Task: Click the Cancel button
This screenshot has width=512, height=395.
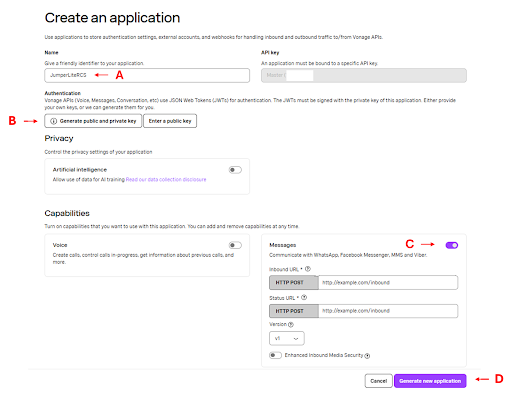Action: coord(378,381)
